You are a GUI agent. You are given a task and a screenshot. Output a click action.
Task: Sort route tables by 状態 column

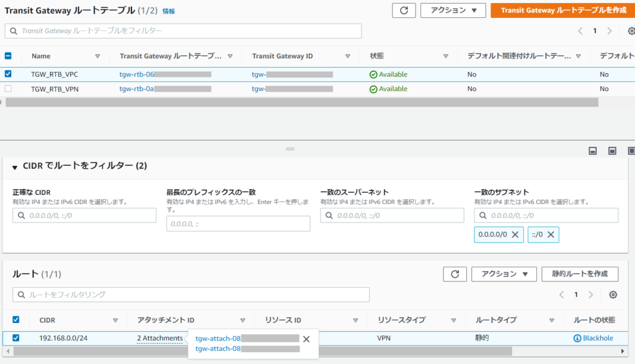coord(445,56)
